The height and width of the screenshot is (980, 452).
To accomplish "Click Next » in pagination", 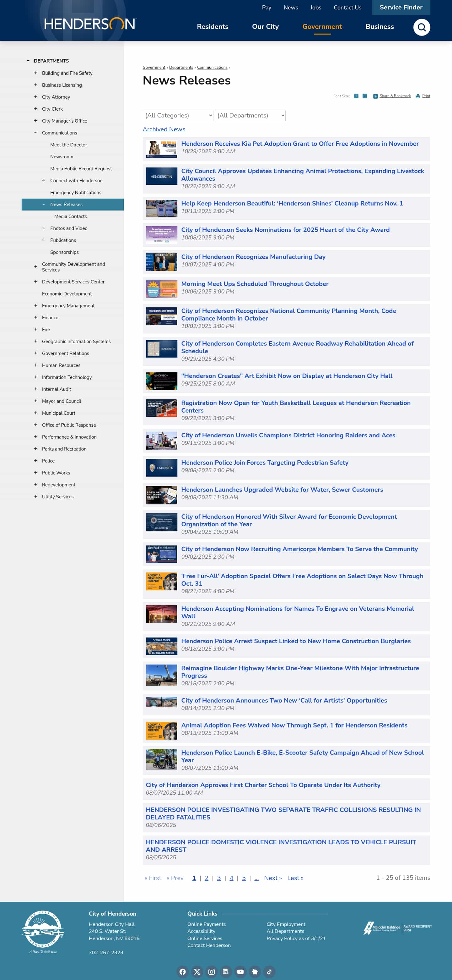I will [x=272, y=878].
